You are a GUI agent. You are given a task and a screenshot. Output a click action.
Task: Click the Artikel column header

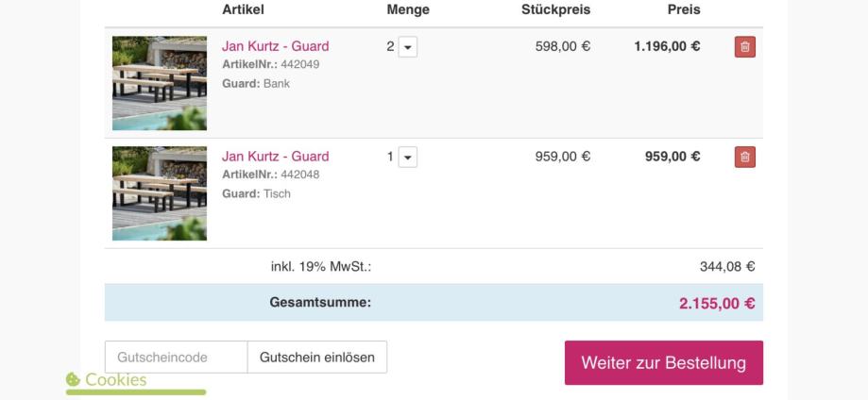(243, 9)
